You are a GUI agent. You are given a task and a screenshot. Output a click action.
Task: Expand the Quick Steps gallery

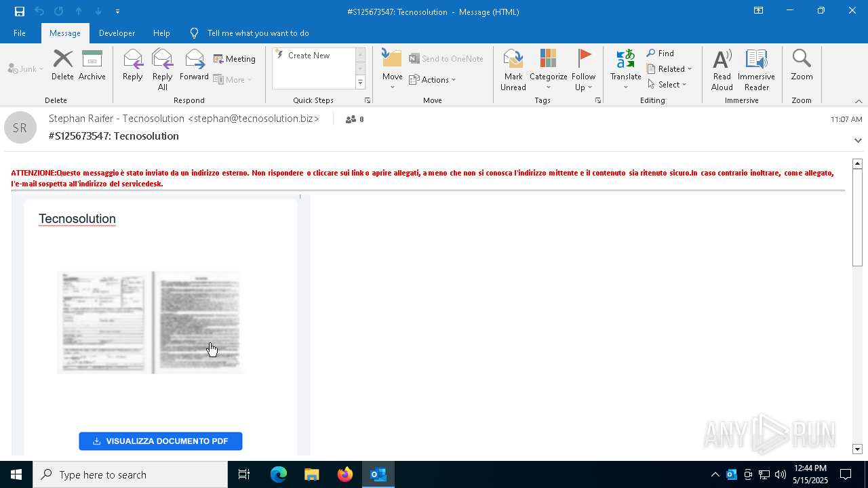click(x=360, y=83)
